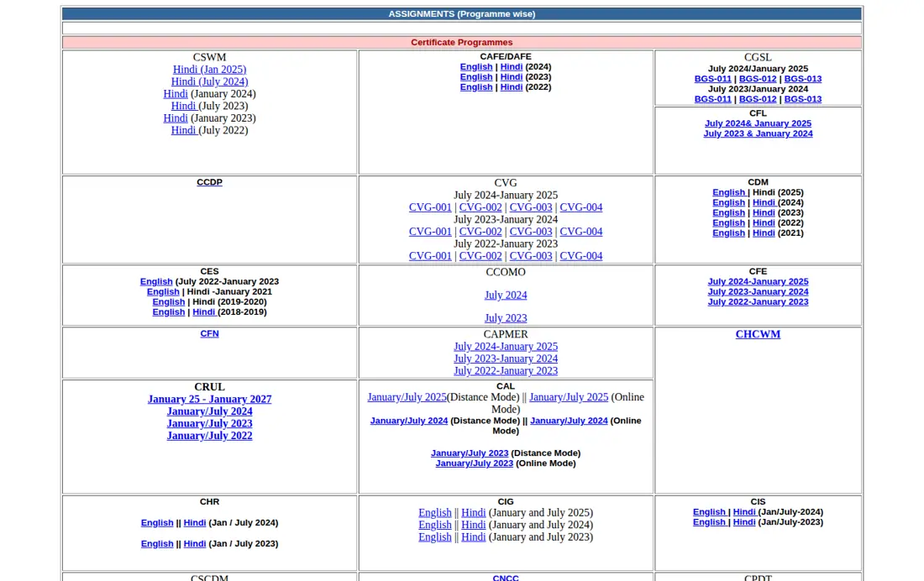Viewport: 924px width, 581px height.
Task: Open CSWM Hindi link for January 2023
Action: [176, 118]
